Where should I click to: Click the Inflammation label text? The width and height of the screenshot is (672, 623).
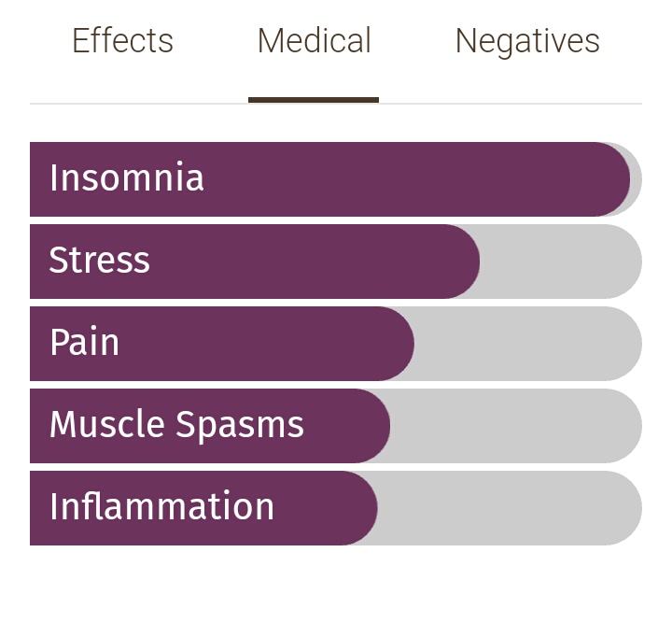(161, 506)
